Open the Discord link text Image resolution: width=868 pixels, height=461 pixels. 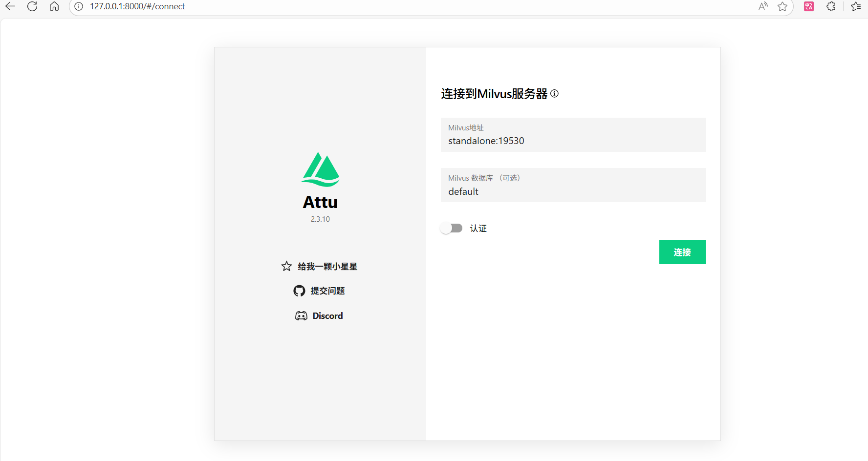[327, 316]
